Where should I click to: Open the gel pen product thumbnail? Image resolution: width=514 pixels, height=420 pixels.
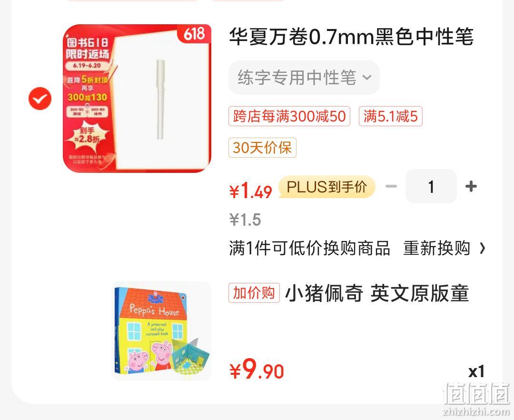pos(137,99)
